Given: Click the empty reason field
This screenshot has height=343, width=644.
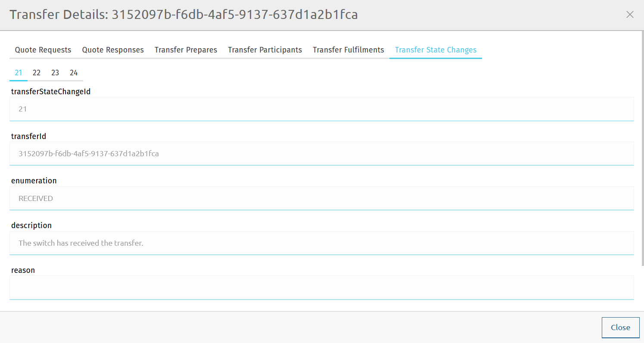Looking at the screenshot, I should (321, 287).
